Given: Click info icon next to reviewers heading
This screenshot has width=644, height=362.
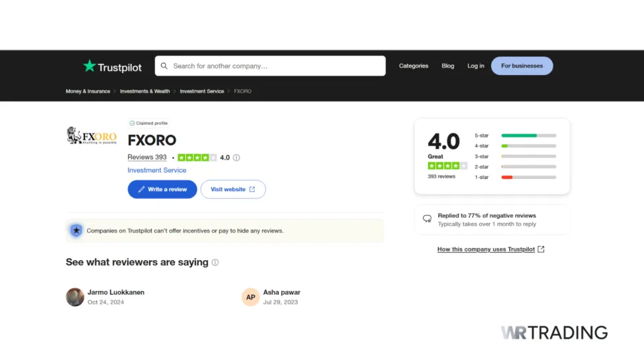Looking at the screenshot, I should point(215,263).
